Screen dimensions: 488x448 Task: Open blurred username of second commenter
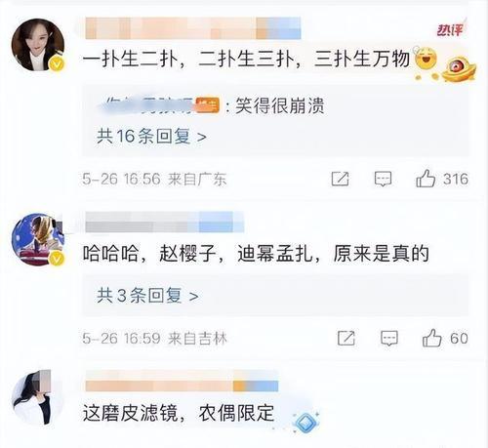[165, 222]
